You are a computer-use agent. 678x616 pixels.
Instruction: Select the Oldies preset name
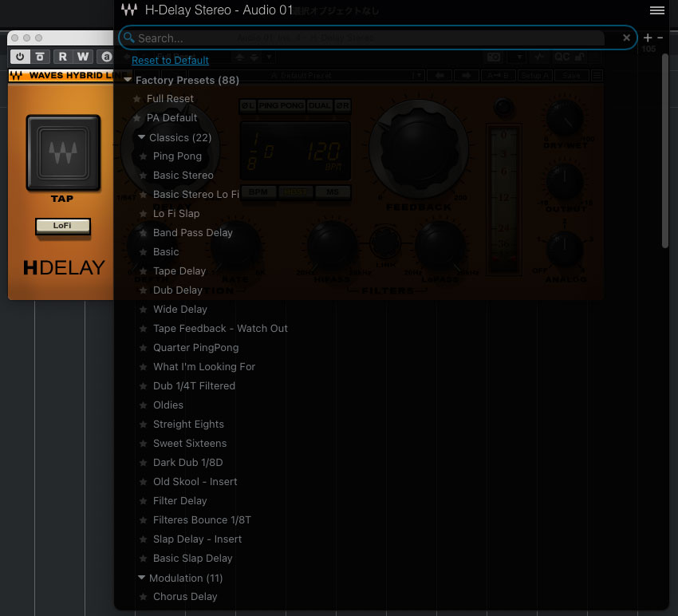168,405
